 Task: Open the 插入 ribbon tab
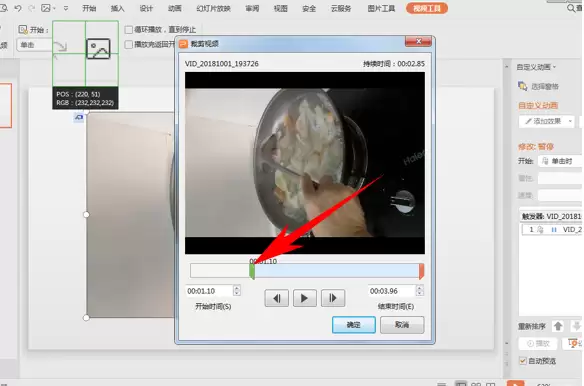pyautogui.click(x=117, y=8)
